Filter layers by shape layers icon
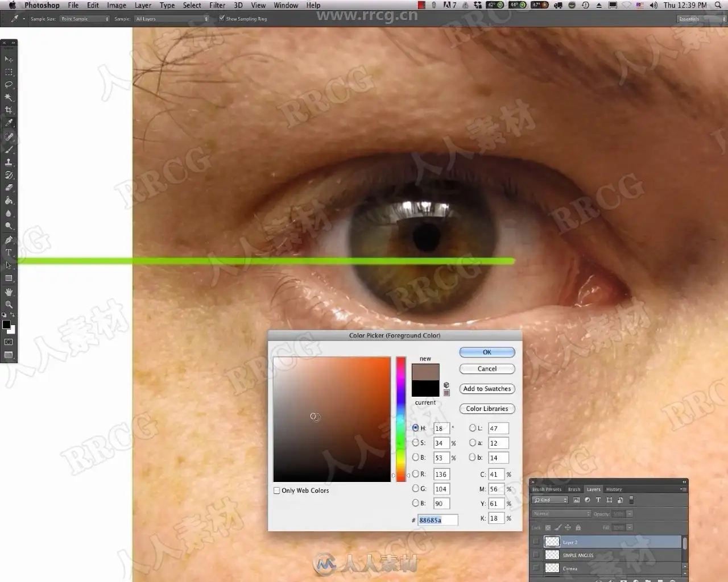This screenshot has height=582, width=728. pyautogui.click(x=609, y=500)
